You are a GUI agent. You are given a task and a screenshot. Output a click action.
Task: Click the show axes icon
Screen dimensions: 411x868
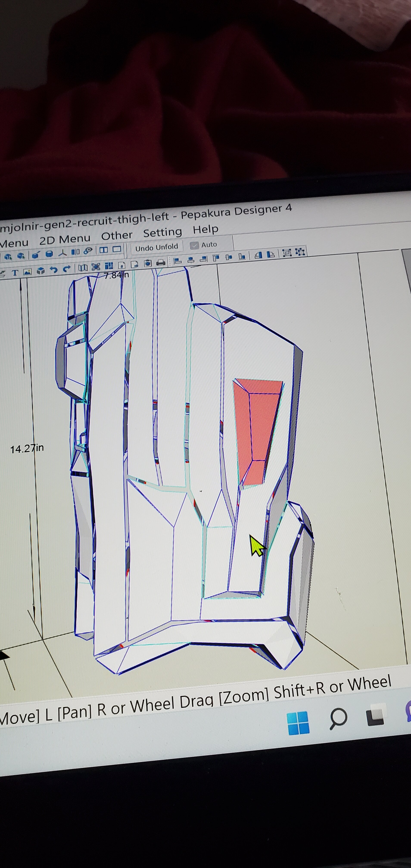point(62,253)
